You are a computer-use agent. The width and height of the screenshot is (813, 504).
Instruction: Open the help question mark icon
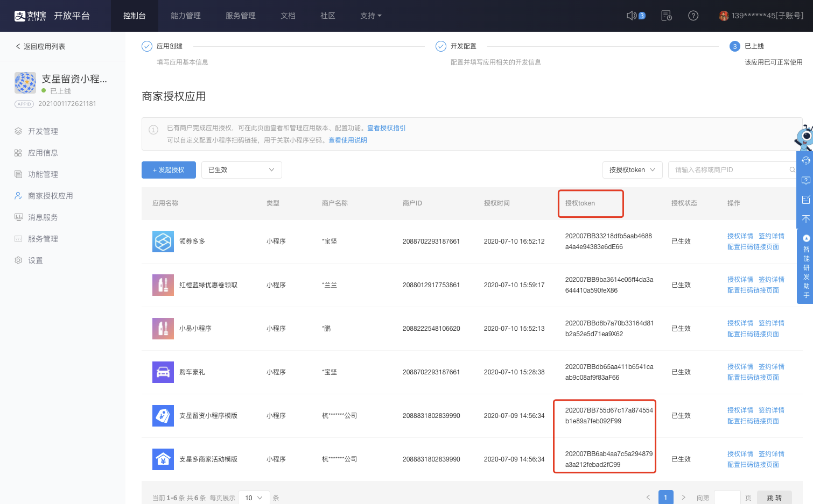pos(693,16)
